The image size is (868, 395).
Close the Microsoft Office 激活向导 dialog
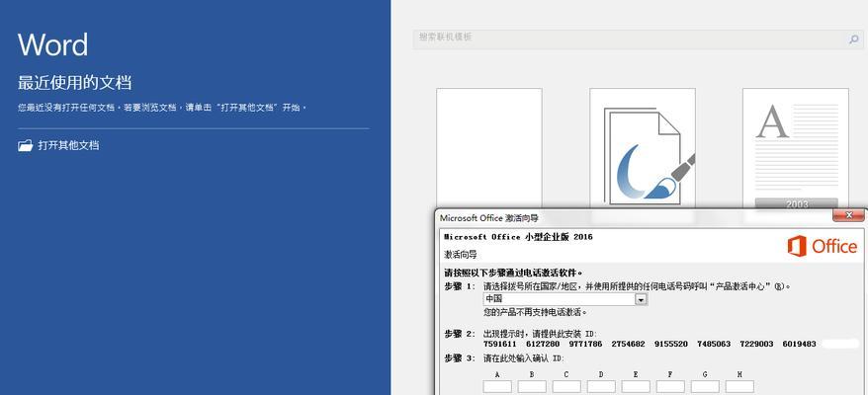[847, 215]
